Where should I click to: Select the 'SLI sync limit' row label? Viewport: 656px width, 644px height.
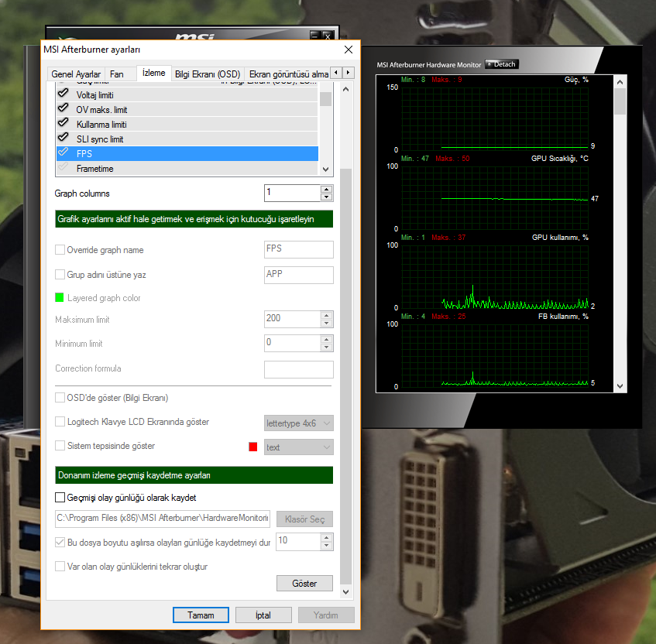coord(100,139)
